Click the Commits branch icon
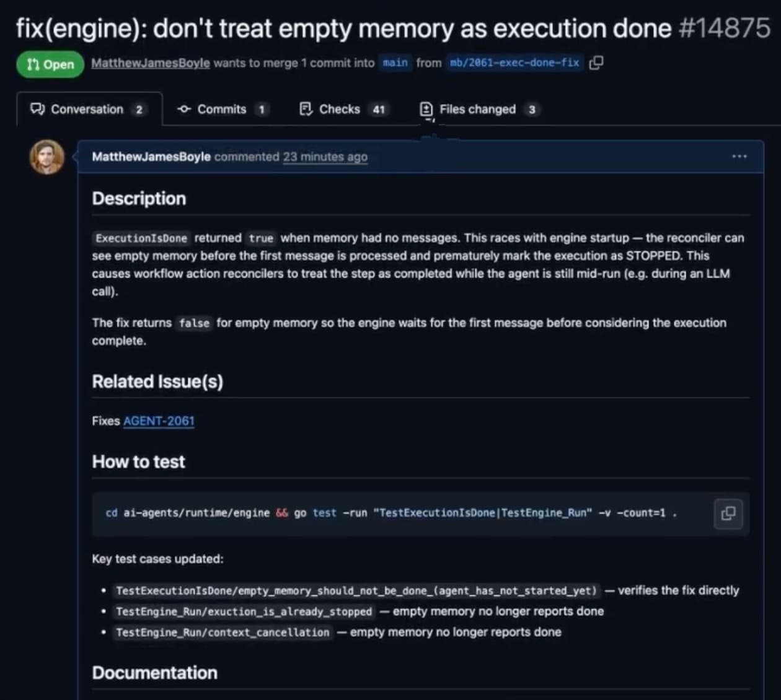This screenshot has height=700, width=781. (x=183, y=109)
